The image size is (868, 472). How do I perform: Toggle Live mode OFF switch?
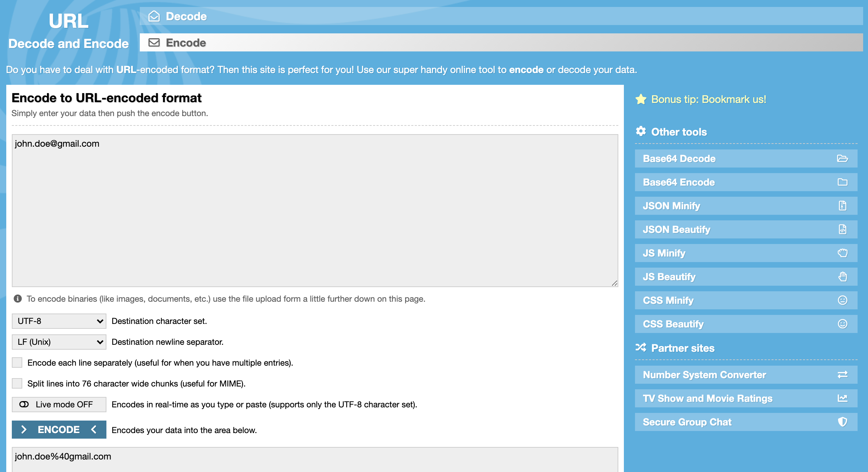pos(59,405)
